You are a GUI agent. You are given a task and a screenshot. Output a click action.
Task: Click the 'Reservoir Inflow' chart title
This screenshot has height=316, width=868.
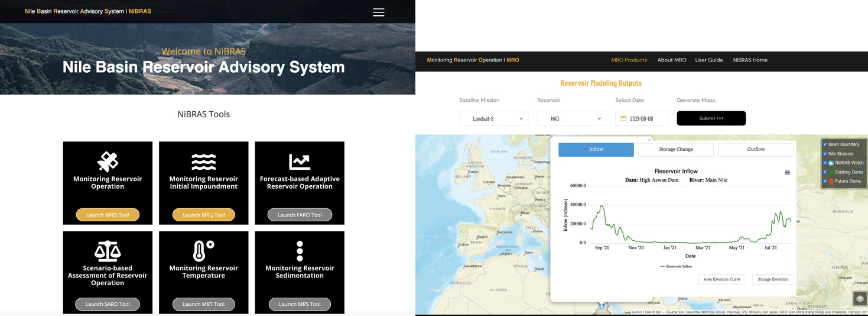[676, 172]
